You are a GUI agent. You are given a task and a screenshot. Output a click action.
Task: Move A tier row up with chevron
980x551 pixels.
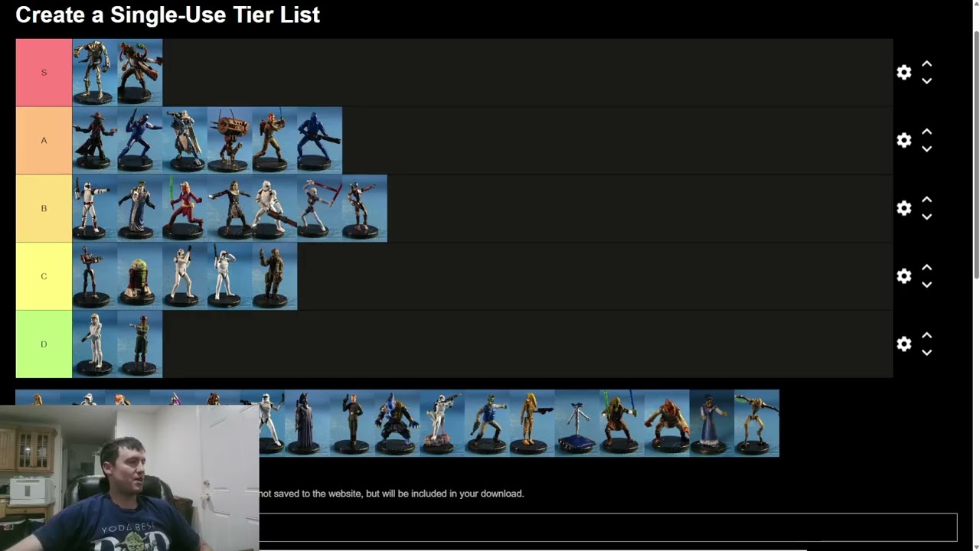click(926, 132)
